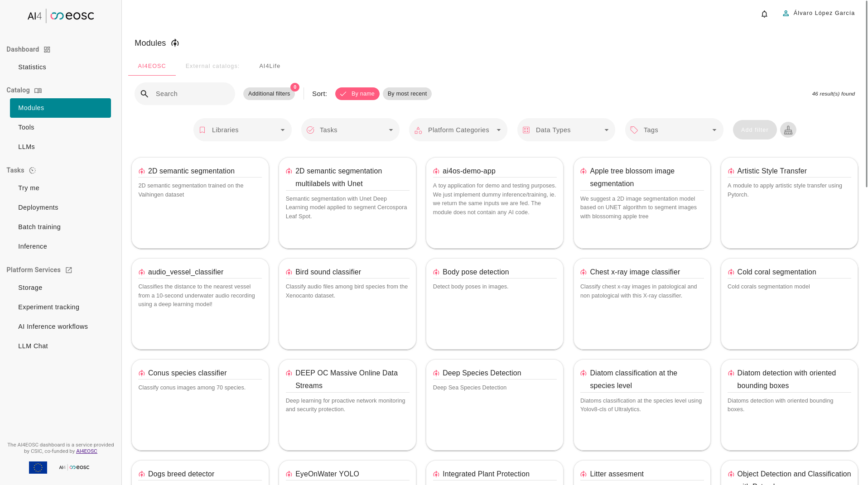Expand the Tags filter dropdown
Screen dimensions: 868x485
pyautogui.click(x=675, y=130)
